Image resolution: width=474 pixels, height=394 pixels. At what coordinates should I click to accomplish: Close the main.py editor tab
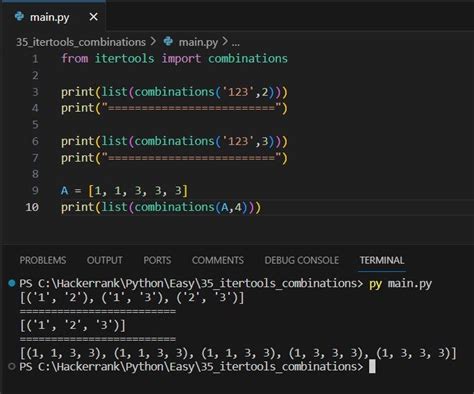click(x=94, y=17)
